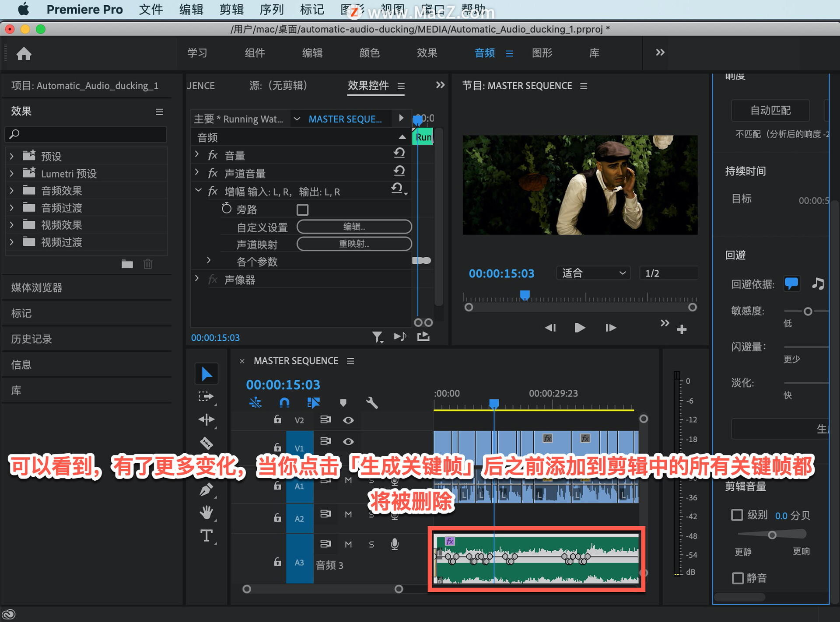Select the Selection arrow tool
This screenshot has width=840, height=622.
pos(206,374)
